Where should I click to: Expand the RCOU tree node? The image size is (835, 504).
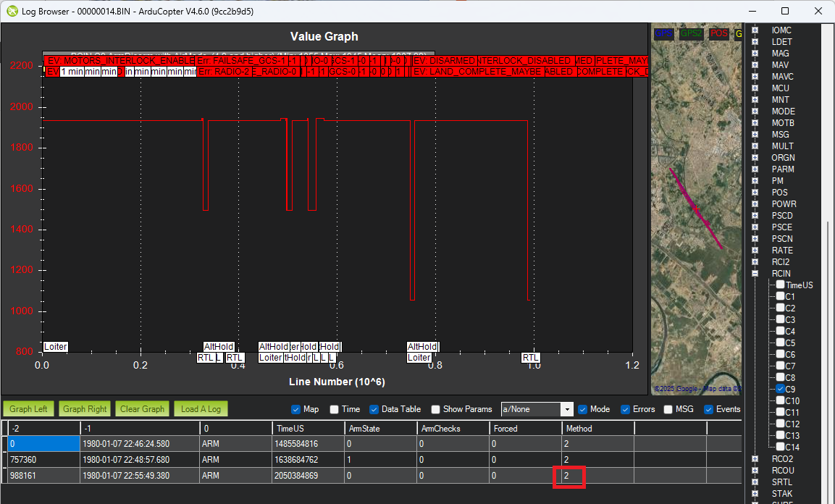click(755, 471)
